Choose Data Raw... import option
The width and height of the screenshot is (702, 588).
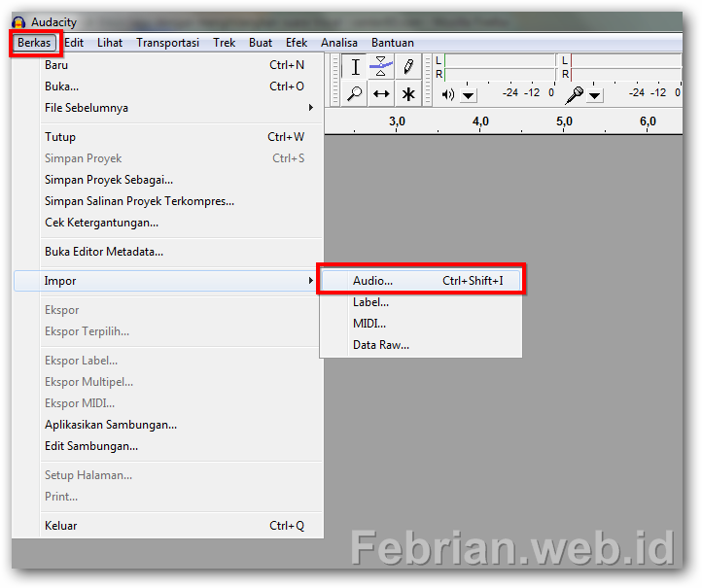pos(421,345)
